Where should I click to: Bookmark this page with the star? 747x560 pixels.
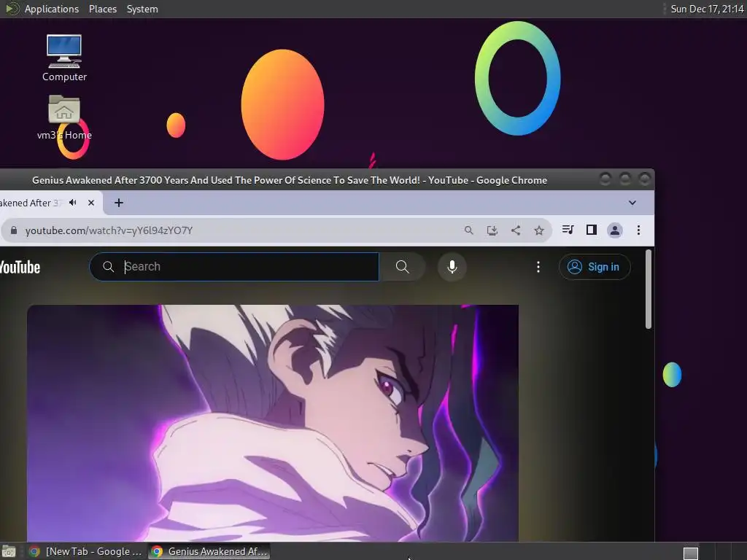tap(539, 230)
